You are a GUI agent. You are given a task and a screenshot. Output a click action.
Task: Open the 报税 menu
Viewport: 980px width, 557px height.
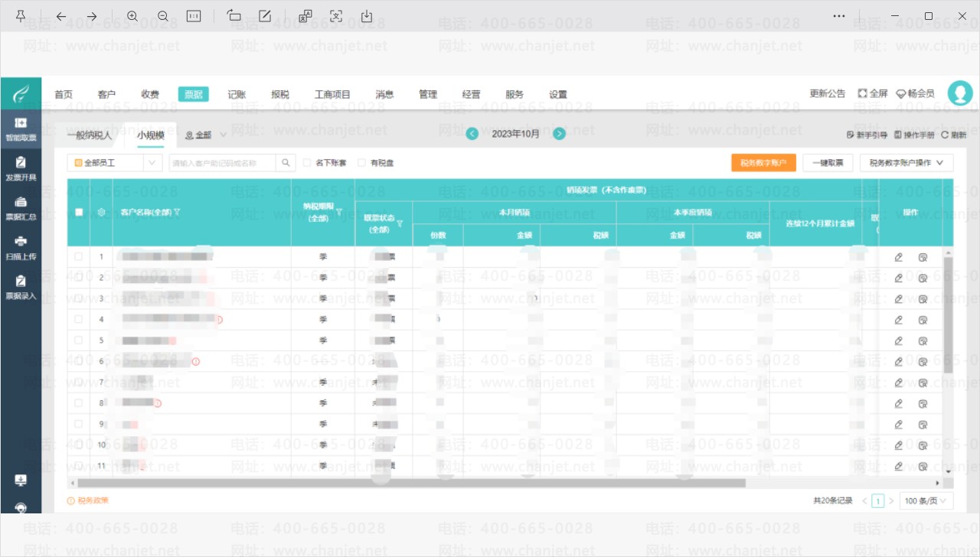click(280, 95)
